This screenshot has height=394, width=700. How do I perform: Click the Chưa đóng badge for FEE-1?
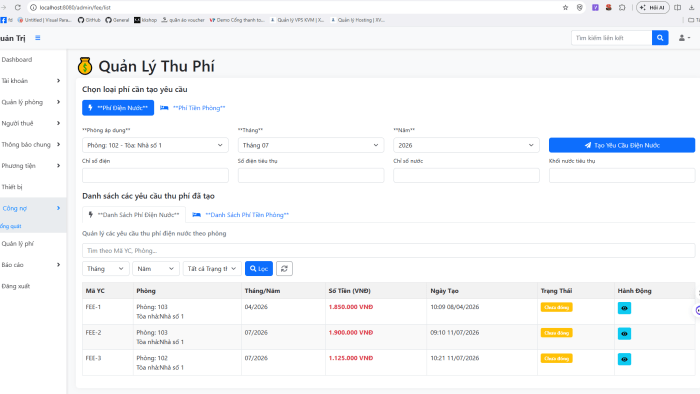click(556, 307)
